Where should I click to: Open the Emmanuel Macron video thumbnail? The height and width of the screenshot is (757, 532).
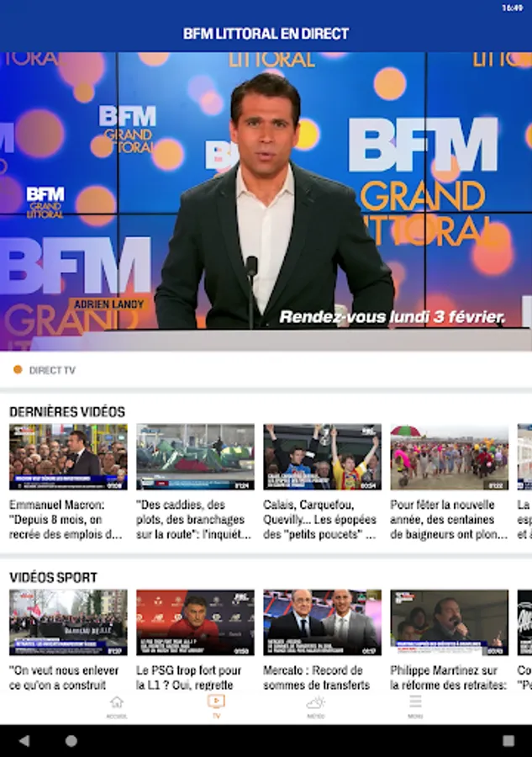coord(68,457)
